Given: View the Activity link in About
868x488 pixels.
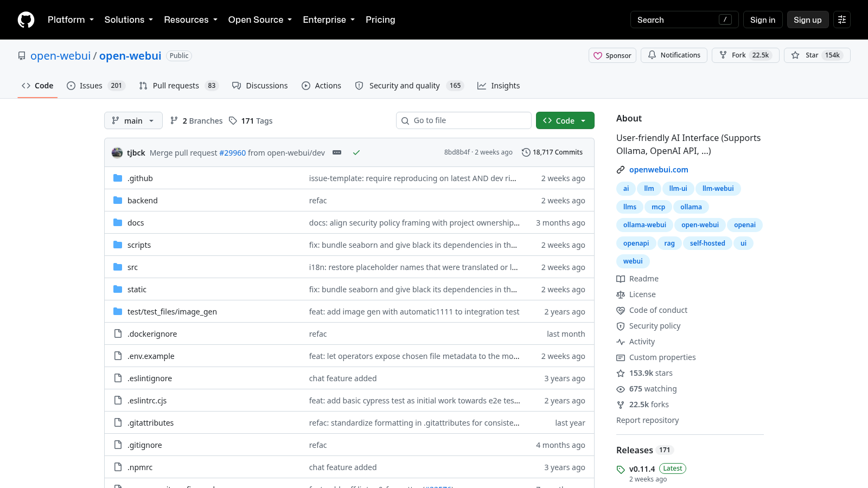Looking at the screenshot, I should pyautogui.click(x=636, y=342).
